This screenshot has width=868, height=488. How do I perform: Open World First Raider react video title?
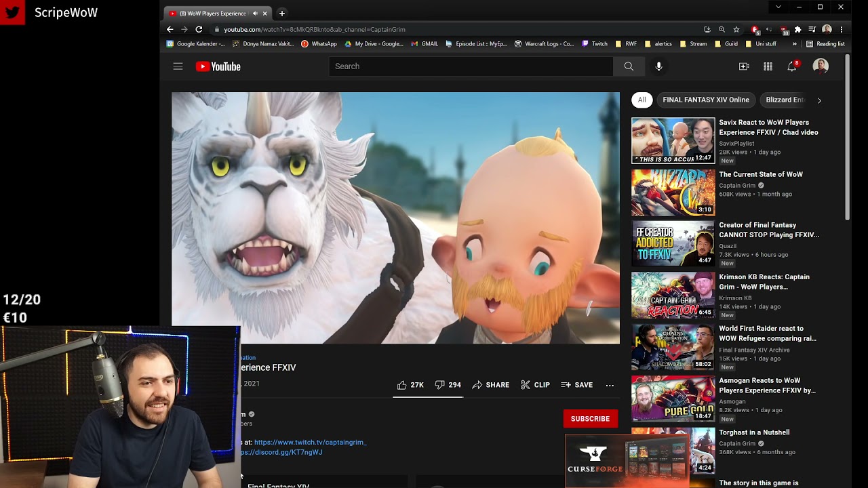(x=767, y=333)
